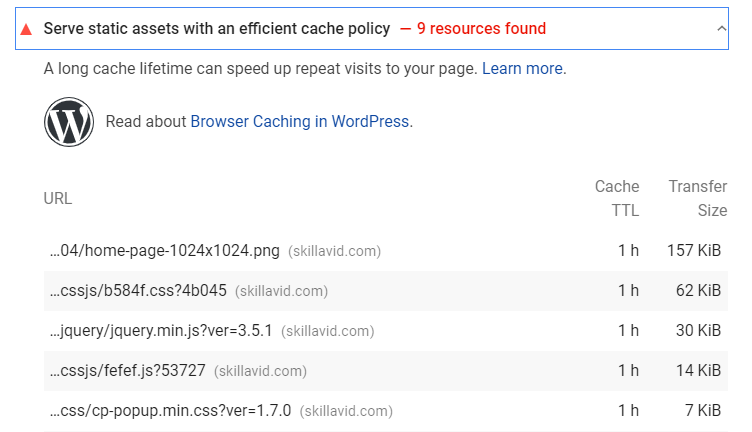Click the cp-popup.min.css?ver=1.7.0 URL
The image size is (752, 432).
coord(170,411)
